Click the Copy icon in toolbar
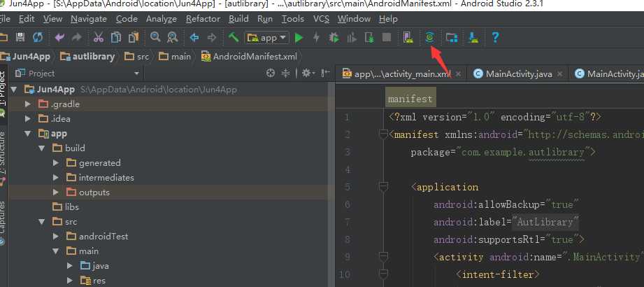This screenshot has height=287, width=644. pos(116,38)
